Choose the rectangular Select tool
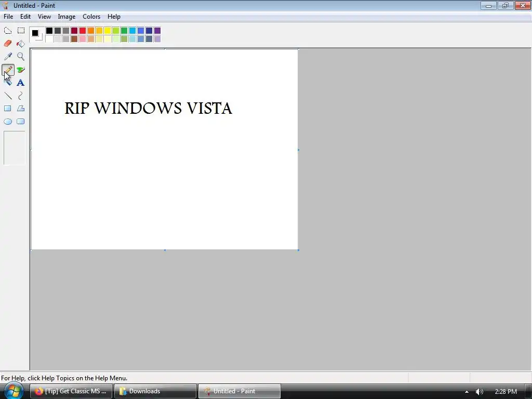The image size is (532, 399). point(21,31)
